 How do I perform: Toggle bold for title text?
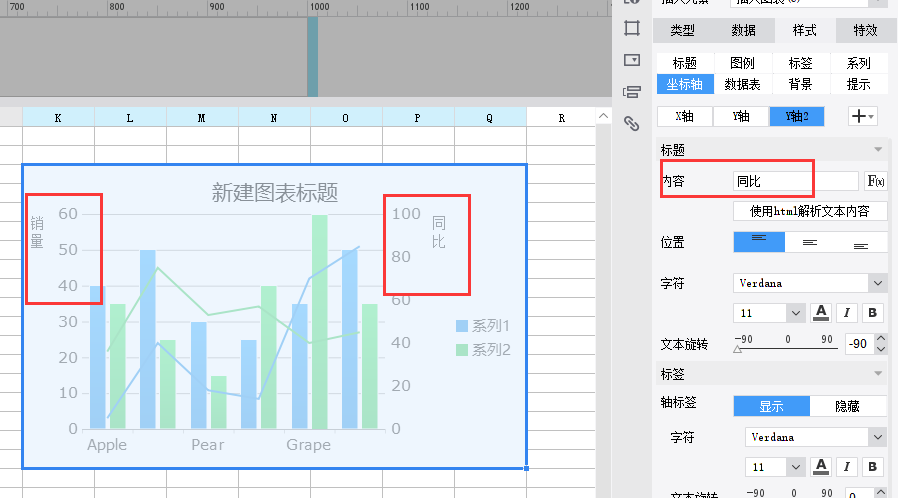872,313
